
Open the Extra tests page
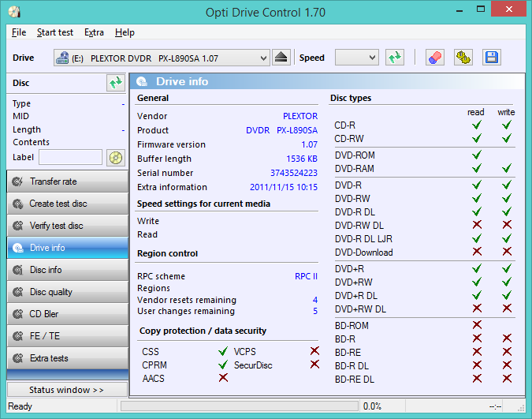tap(68, 358)
